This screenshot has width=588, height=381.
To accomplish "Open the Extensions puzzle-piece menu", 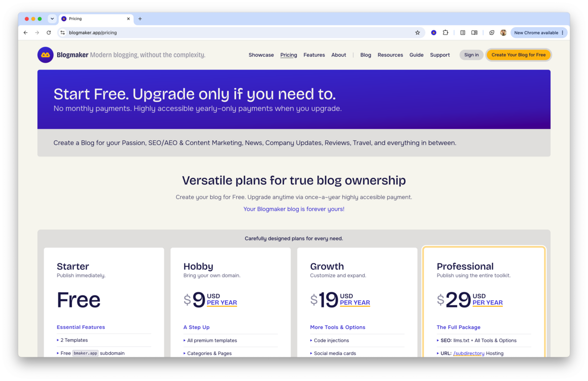I will [445, 33].
